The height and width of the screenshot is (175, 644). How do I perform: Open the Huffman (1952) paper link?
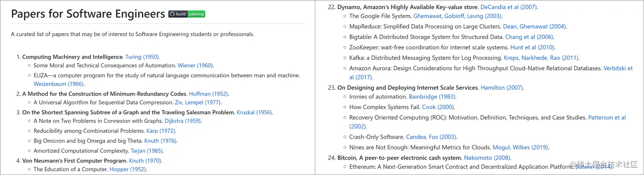[208, 93]
